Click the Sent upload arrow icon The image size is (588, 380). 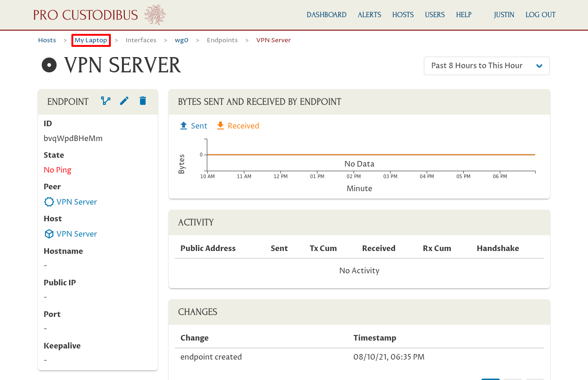[x=184, y=126]
